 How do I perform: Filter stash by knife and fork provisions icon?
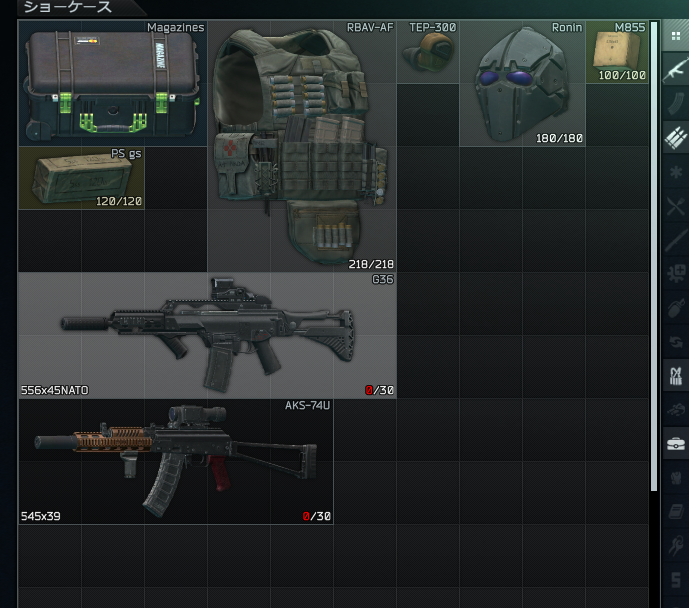[676, 206]
